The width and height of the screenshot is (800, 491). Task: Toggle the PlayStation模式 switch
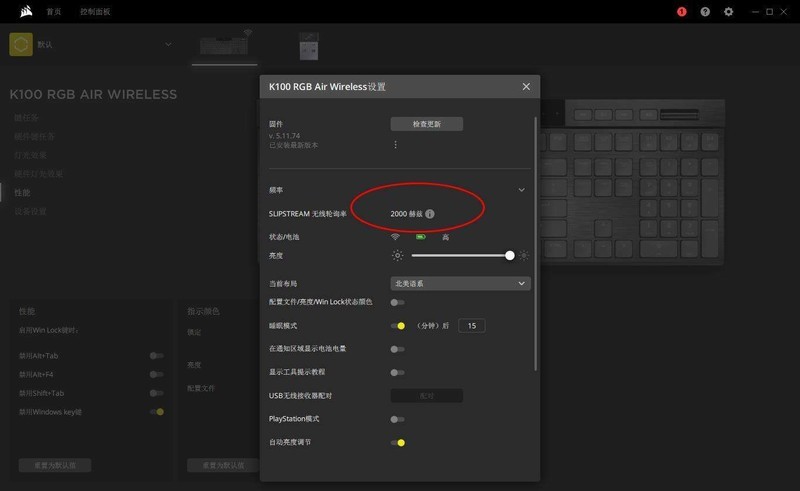(397, 419)
